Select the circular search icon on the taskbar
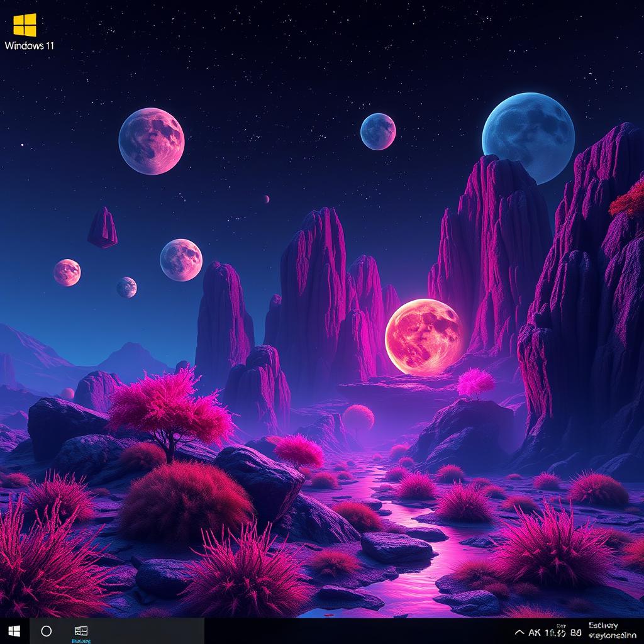The height and width of the screenshot is (644, 644). 45,632
